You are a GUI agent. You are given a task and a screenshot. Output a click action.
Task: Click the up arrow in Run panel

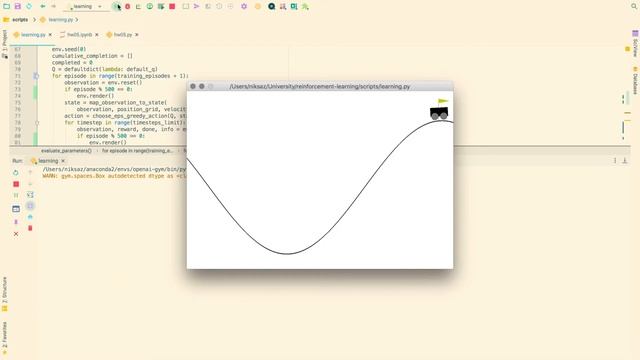point(30,173)
